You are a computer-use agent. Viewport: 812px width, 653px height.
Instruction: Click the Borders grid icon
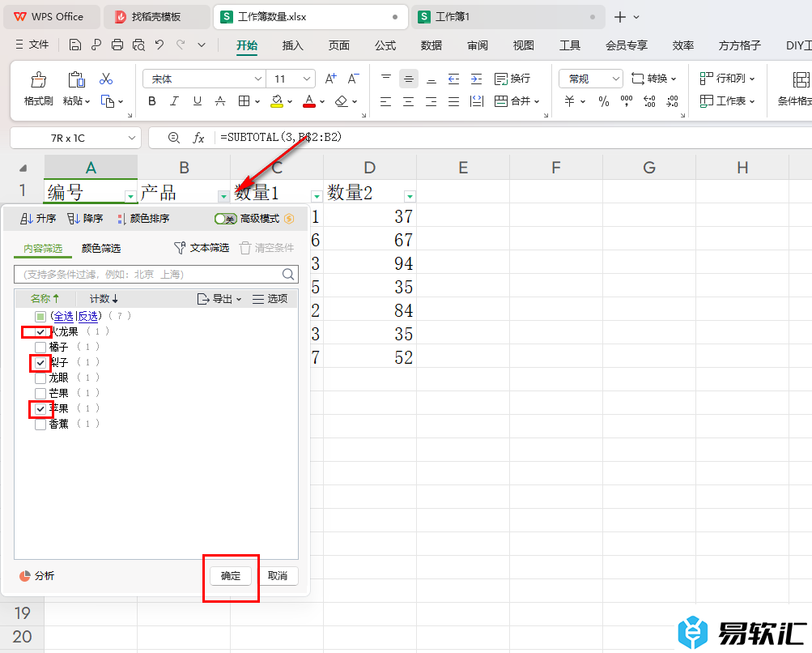pyautogui.click(x=244, y=101)
